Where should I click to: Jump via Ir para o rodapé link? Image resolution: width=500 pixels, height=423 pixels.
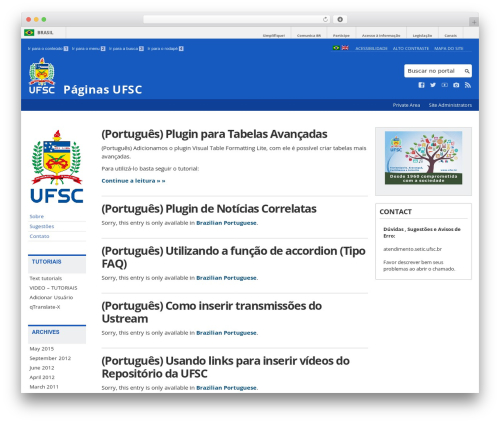click(x=165, y=49)
